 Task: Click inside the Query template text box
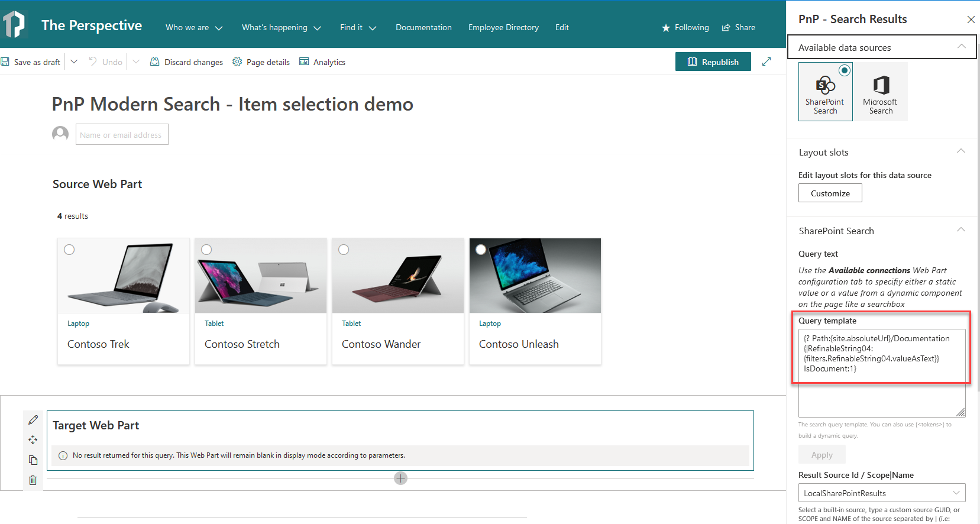[x=882, y=373]
